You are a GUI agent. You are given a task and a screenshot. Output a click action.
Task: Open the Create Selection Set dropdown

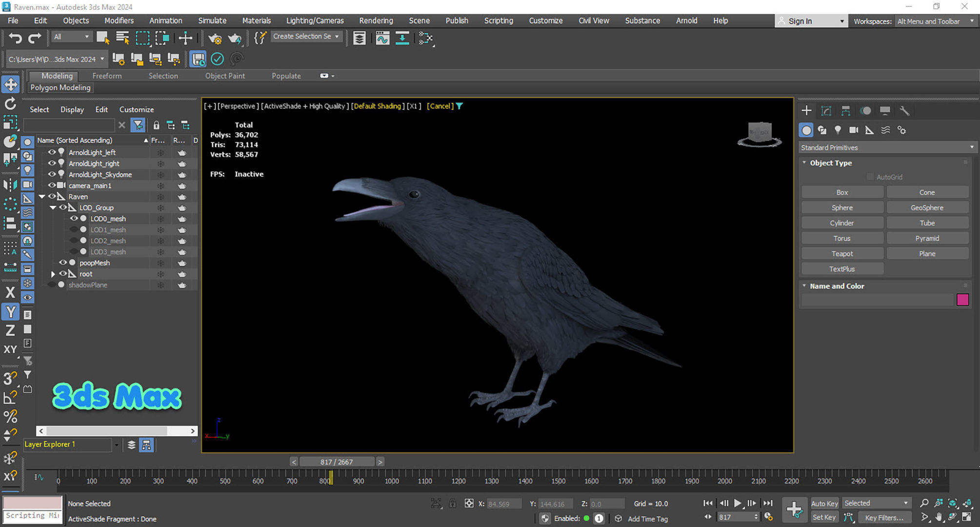(x=306, y=36)
